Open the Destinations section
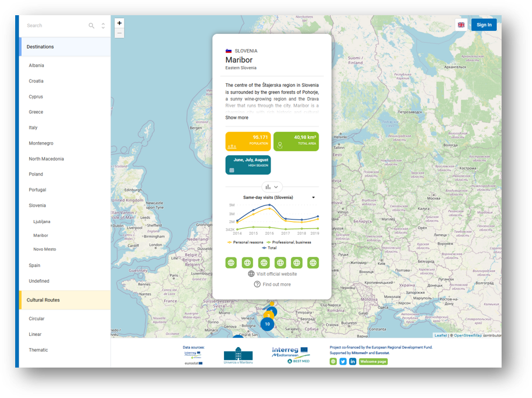The height and width of the screenshot is (398, 532). pyautogui.click(x=65, y=47)
